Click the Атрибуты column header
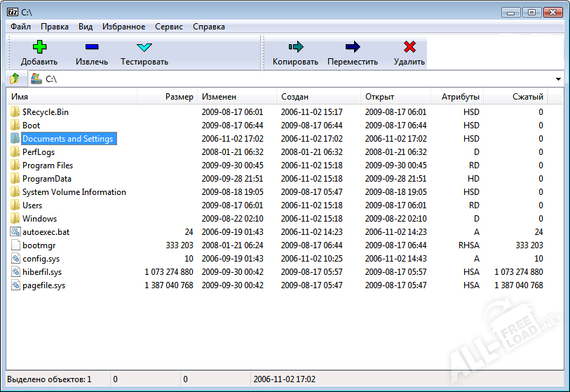Image resolution: width=570 pixels, height=392 pixels. point(460,97)
